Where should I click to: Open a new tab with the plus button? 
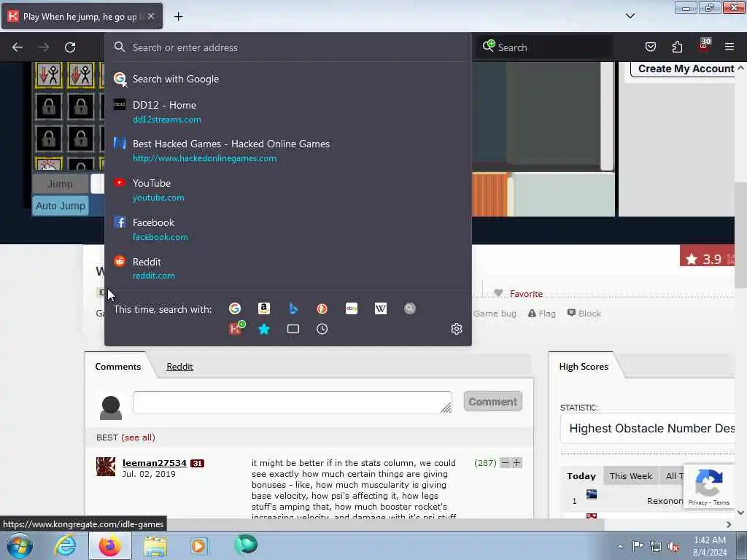point(178,17)
